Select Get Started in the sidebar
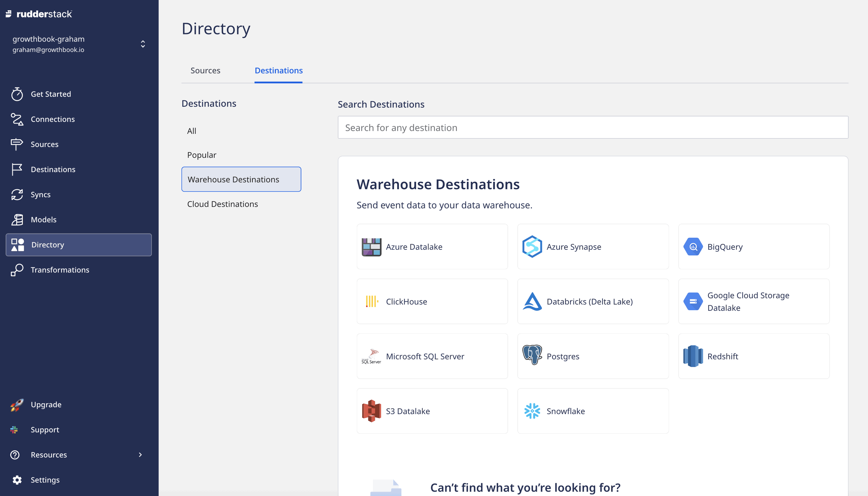The height and width of the screenshot is (496, 868). point(51,94)
